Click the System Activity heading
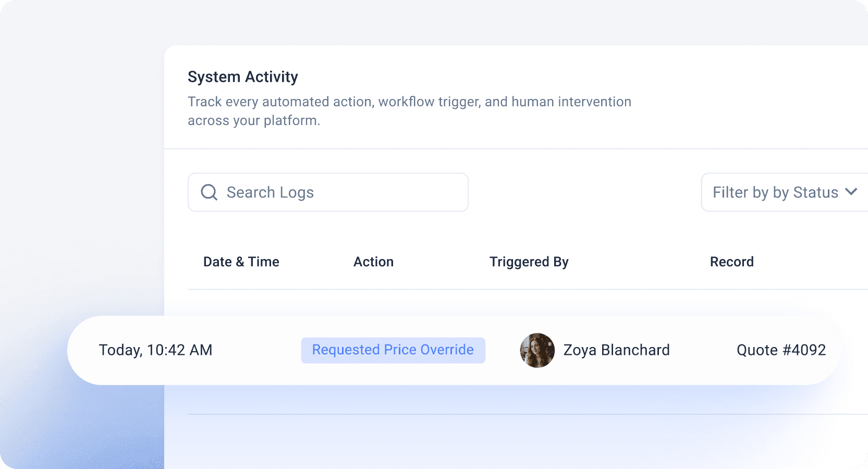This screenshot has width=868, height=469. click(242, 77)
